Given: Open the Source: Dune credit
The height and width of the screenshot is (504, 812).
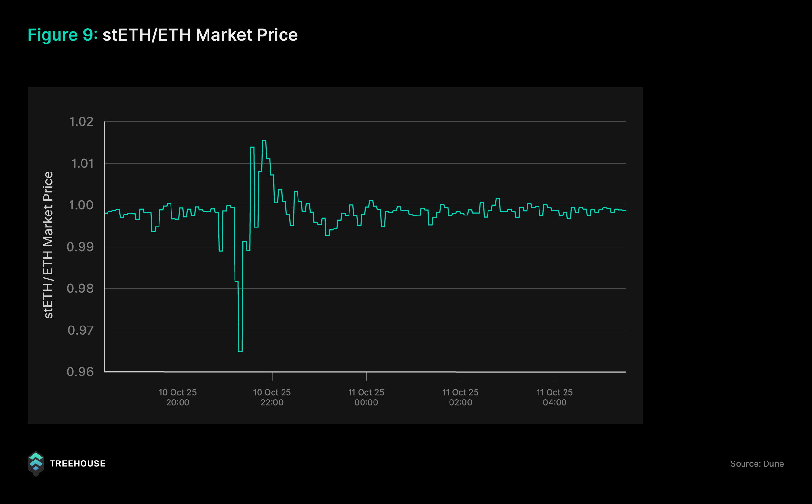Looking at the screenshot, I should tap(756, 464).
